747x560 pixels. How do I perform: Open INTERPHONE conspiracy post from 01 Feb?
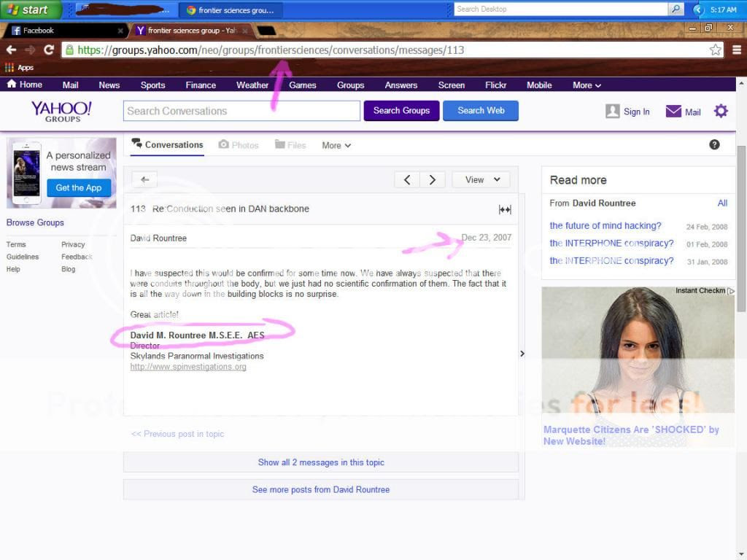[x=612, y=244]
